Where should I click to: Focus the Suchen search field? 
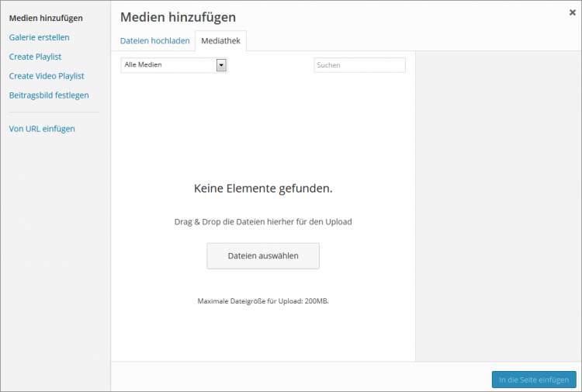pos(359,65)
